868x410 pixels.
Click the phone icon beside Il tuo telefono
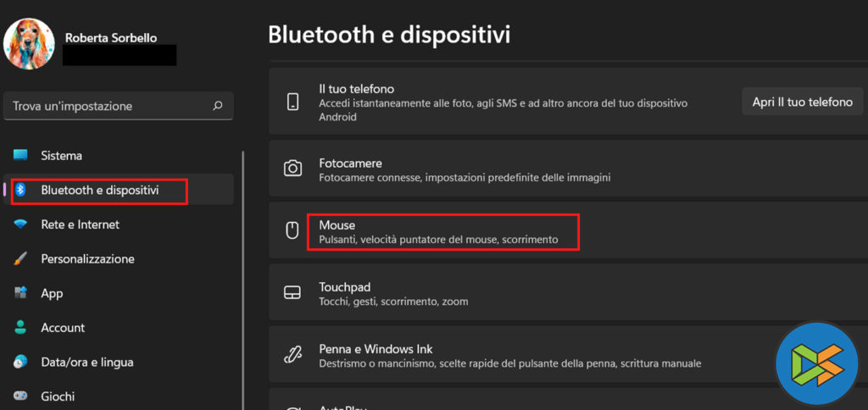(293, 102)
